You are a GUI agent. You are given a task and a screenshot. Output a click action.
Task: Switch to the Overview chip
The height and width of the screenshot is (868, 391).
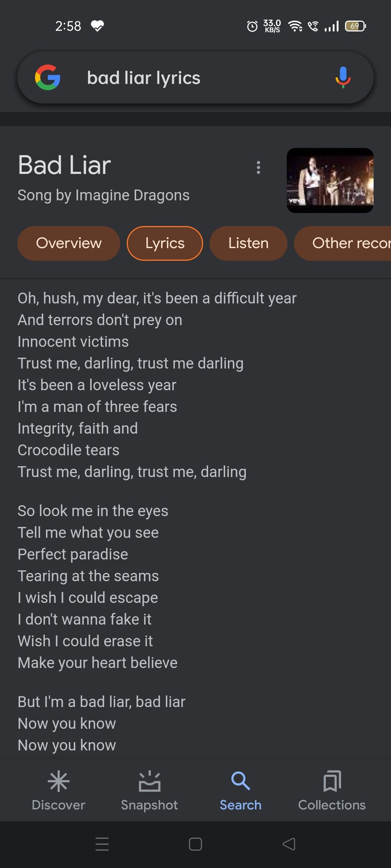pos(68,243)
